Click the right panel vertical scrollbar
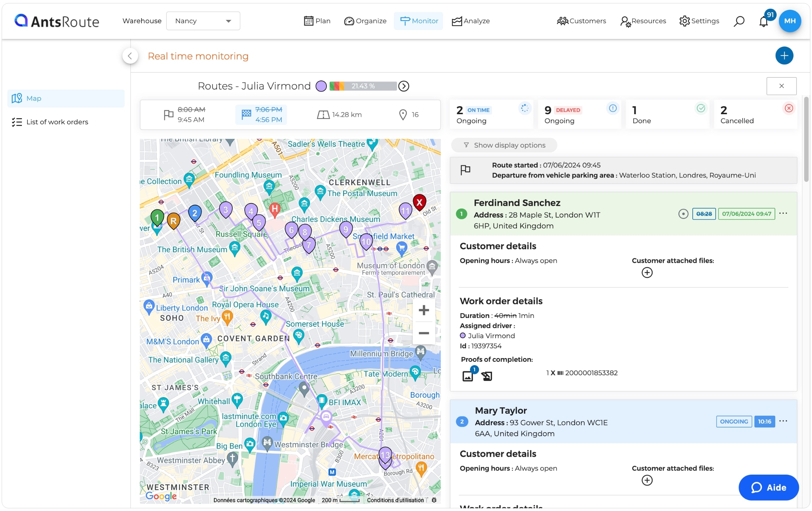The width and height of the screenshot is (812, 511). click(x=806, y=139)
